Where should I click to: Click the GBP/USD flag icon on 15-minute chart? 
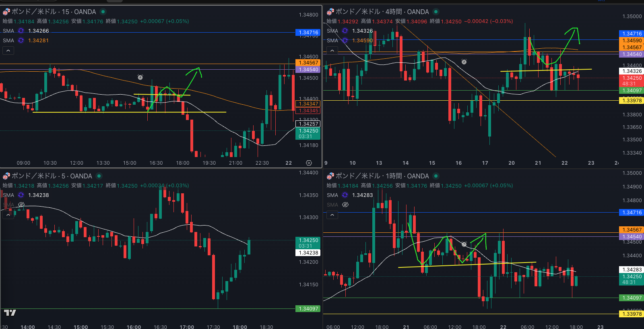coord(6,12)
